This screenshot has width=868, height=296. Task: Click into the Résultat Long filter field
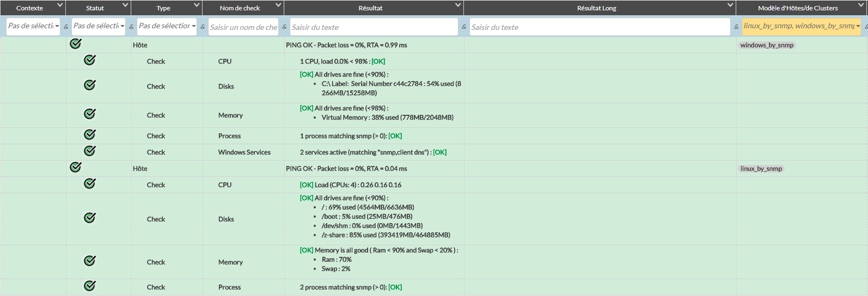[x=599, y=27]
